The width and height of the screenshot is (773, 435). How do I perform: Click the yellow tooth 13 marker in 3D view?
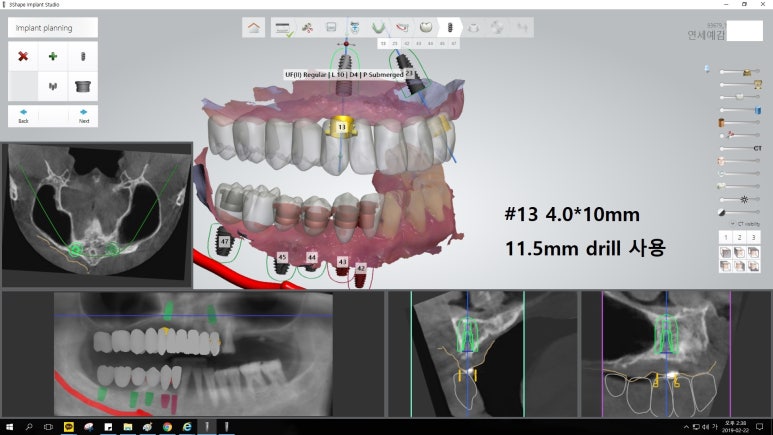(x=342, y=128)
